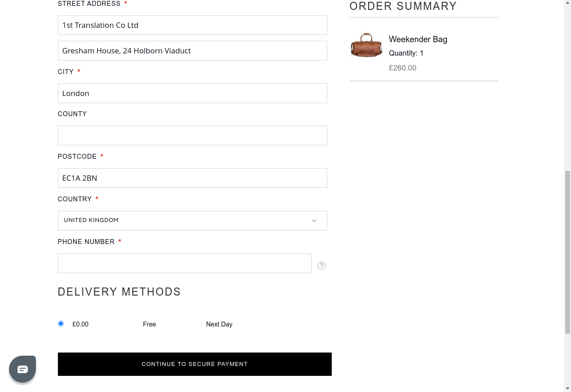Click the Next Day delivery label
571x392 pixels.
[219, 324]
